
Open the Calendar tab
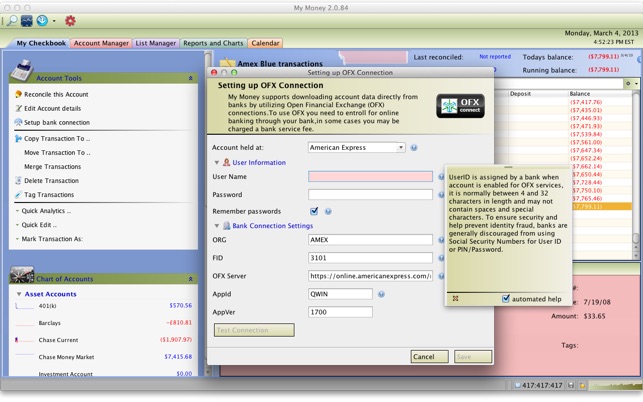[x=265, y=43]
